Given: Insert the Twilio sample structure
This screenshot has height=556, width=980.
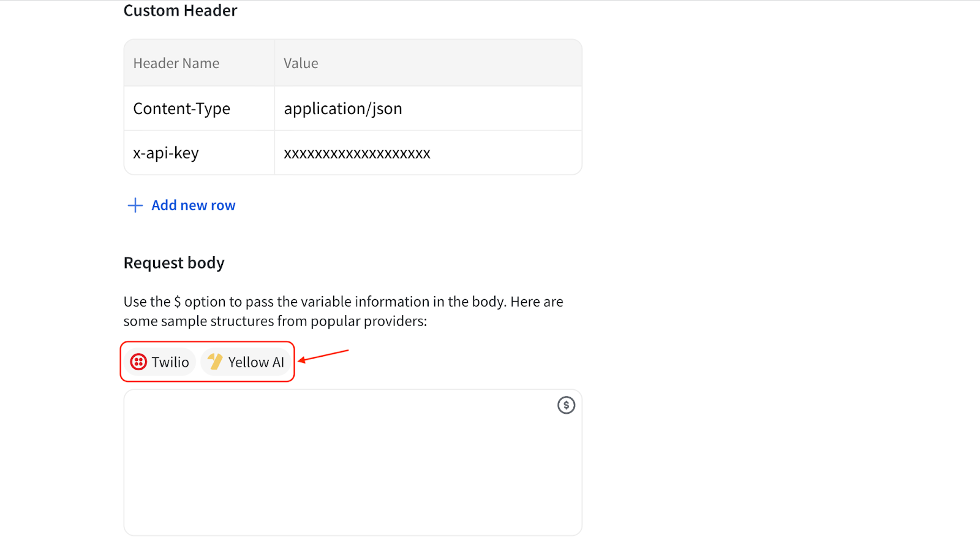Looking at the screenshot, I should pyautogui.click(x=160, y=362).
